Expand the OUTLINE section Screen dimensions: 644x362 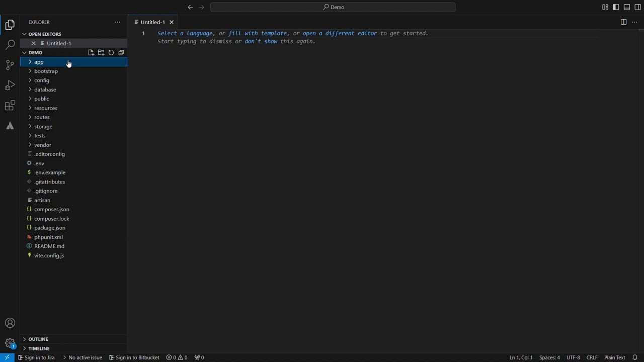point(73,339)
